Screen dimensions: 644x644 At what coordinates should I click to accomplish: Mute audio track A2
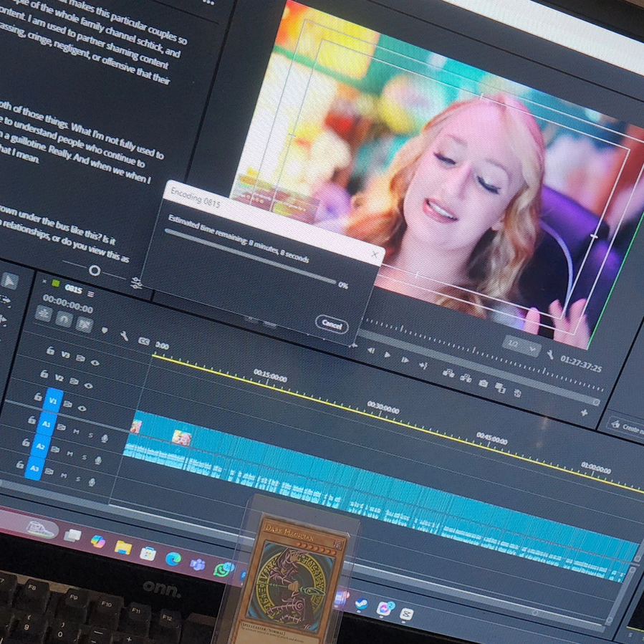(69, 453)
